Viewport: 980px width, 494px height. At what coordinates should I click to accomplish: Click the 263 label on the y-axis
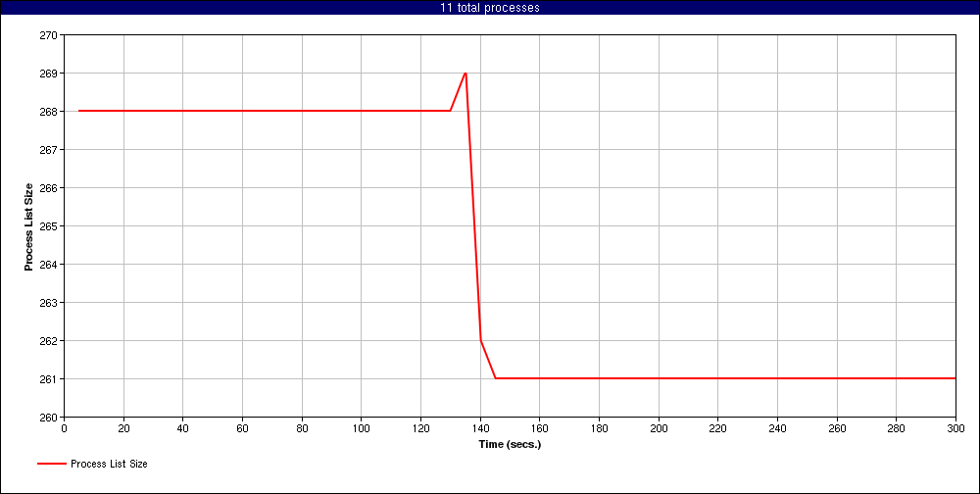49,303
